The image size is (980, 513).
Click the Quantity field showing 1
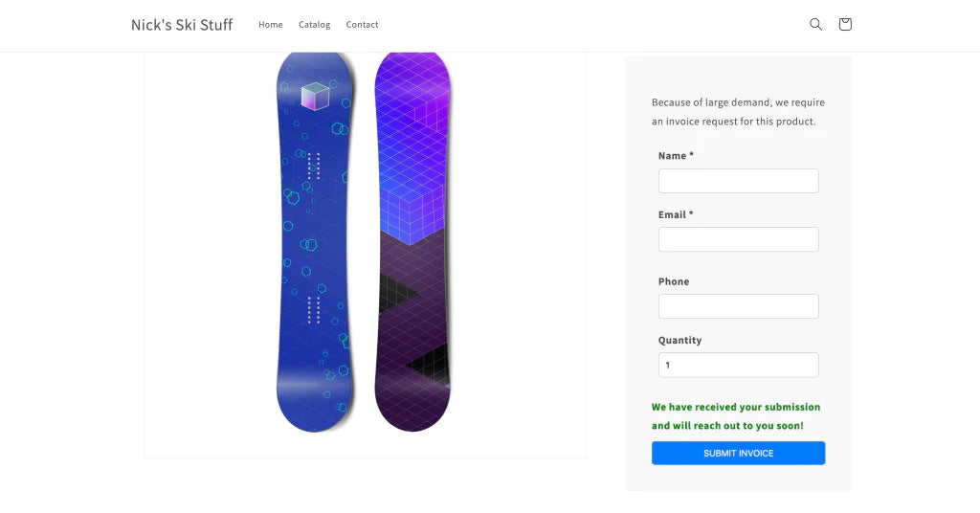coord(738,365)
